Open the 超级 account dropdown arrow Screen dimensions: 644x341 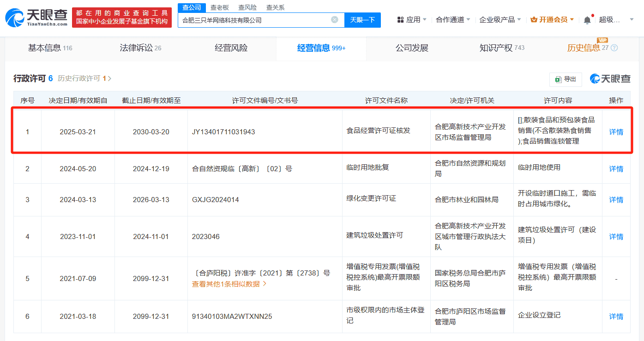point(631,19)
